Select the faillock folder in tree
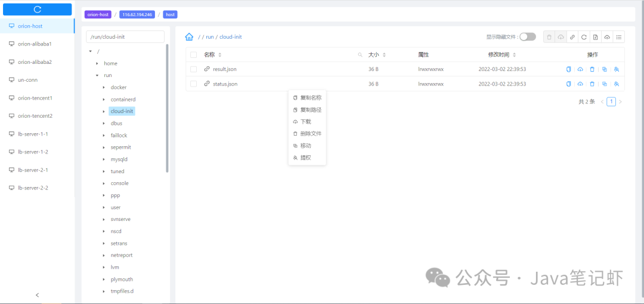Viewport: 644px width, 304px height. (119, 136)
